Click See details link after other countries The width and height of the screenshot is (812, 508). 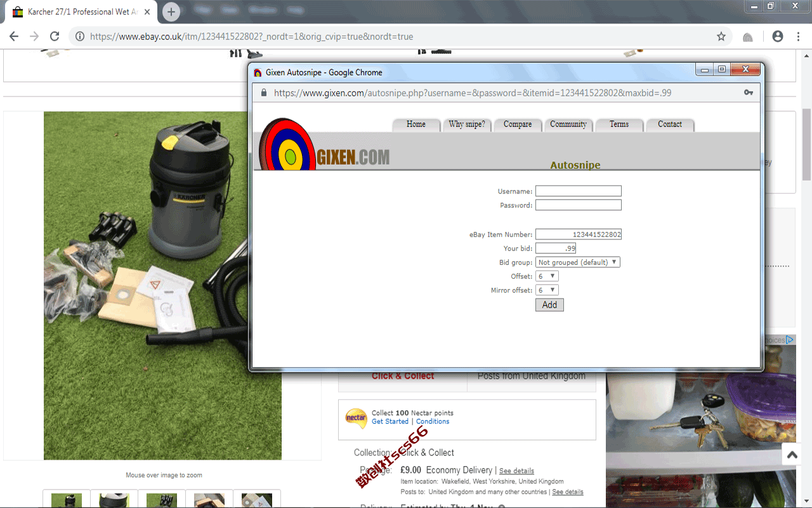click(568, 492)
